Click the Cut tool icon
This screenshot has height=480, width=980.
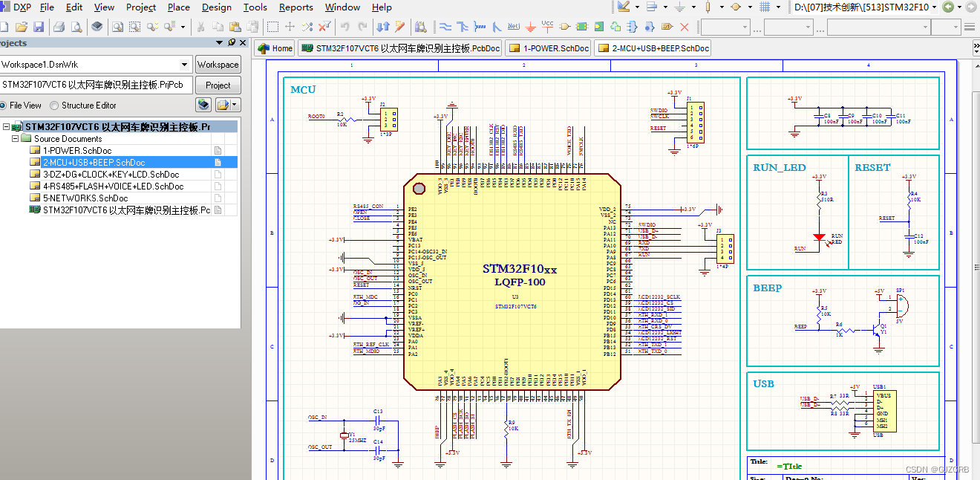200,27
